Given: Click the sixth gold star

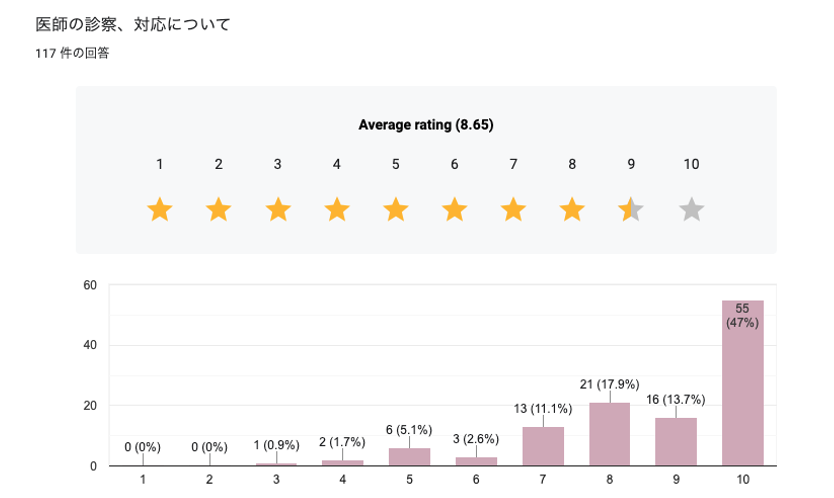Looking at the screenshot, I should [455, 210].
